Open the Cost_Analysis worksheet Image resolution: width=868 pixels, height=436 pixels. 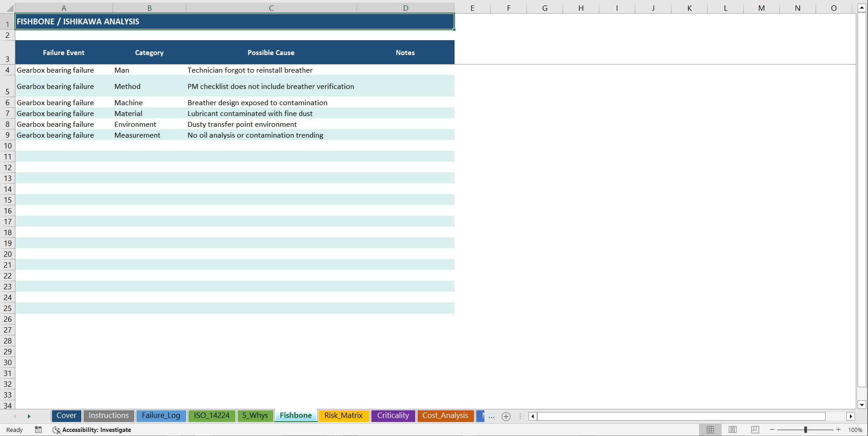click(x=445, y=416)
